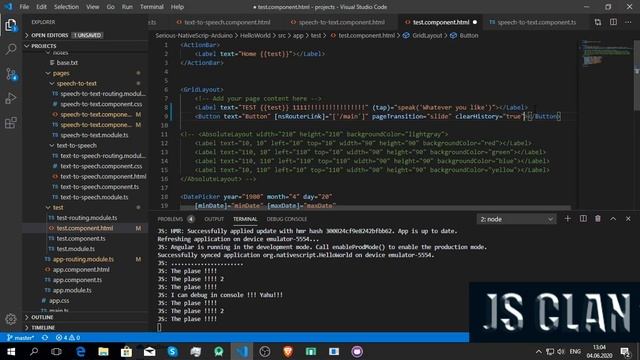Open Microsoft Store from taskbar

[x=127, y=351]
